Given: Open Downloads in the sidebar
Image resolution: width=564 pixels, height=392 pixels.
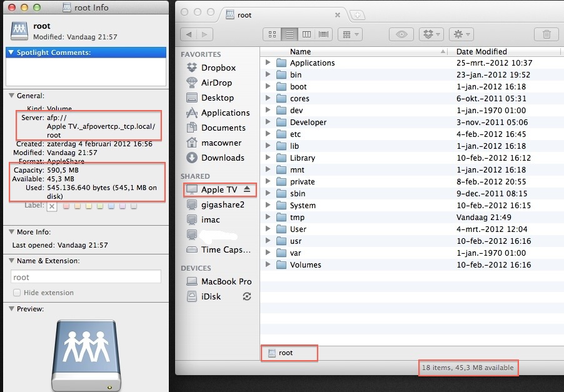Looking at the screenshot, I should coord(215,158).
